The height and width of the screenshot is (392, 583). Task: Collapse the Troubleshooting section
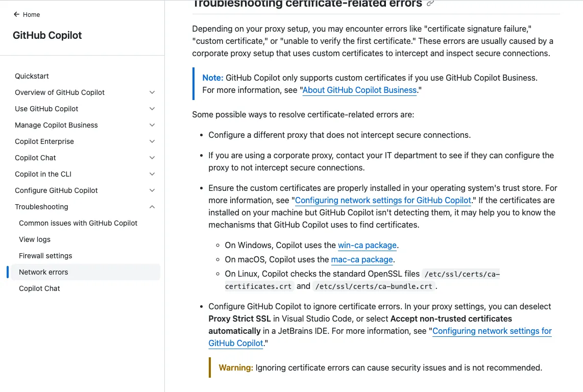152,207
